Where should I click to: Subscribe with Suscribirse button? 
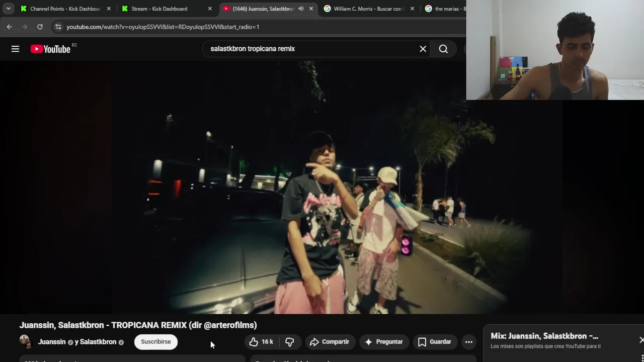pyautogui.click(x=155, y=342)
